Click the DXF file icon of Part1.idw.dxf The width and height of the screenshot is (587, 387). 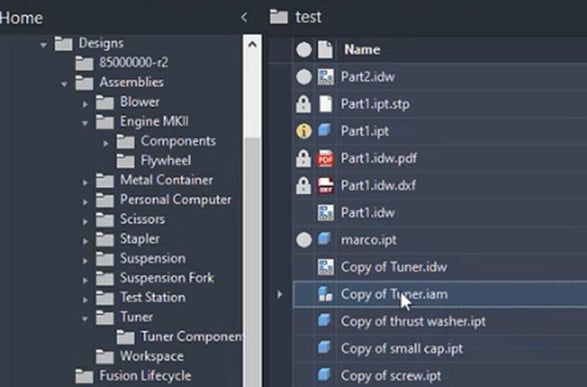tap(325, 185)
